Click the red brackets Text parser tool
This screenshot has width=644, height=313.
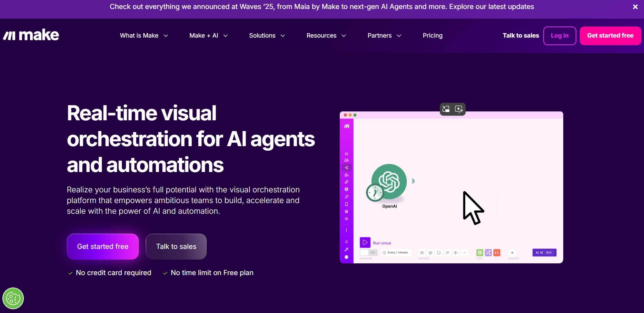(x=497, y=253)
